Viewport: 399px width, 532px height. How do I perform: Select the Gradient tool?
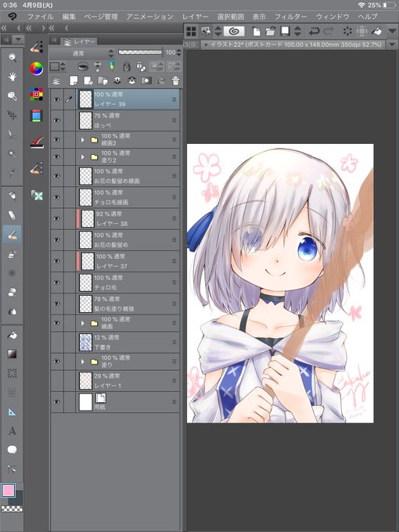[13, 354]
